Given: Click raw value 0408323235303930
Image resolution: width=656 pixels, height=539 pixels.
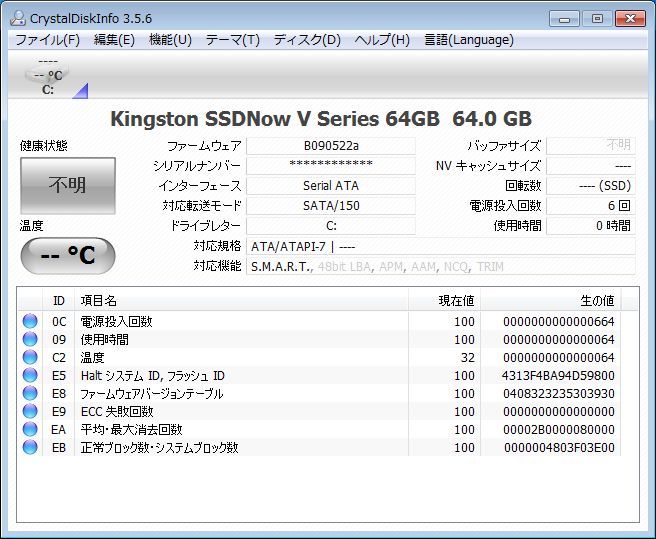Looking at the screenshot, I should [x=559, y=393].
